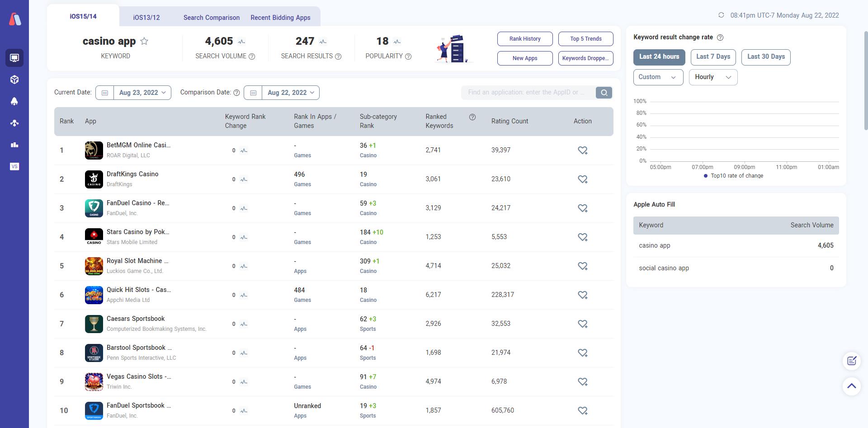View search results trend chart icon

click(323, 42)
